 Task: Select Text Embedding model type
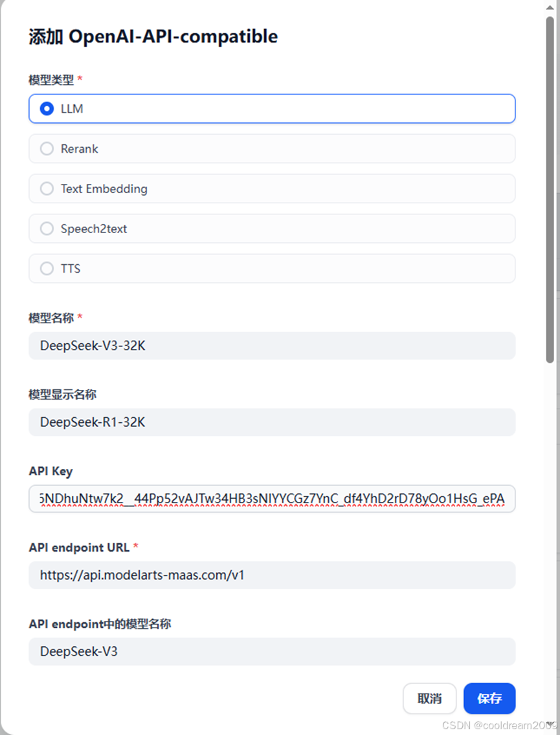(272, 188)
